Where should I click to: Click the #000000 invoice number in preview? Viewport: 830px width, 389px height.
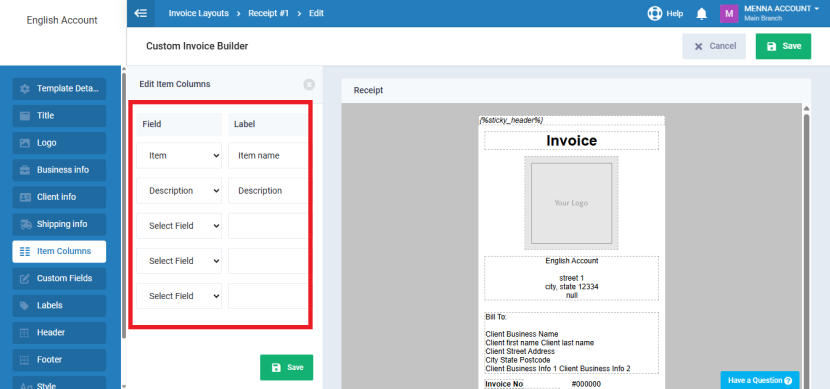coord(586,384)
